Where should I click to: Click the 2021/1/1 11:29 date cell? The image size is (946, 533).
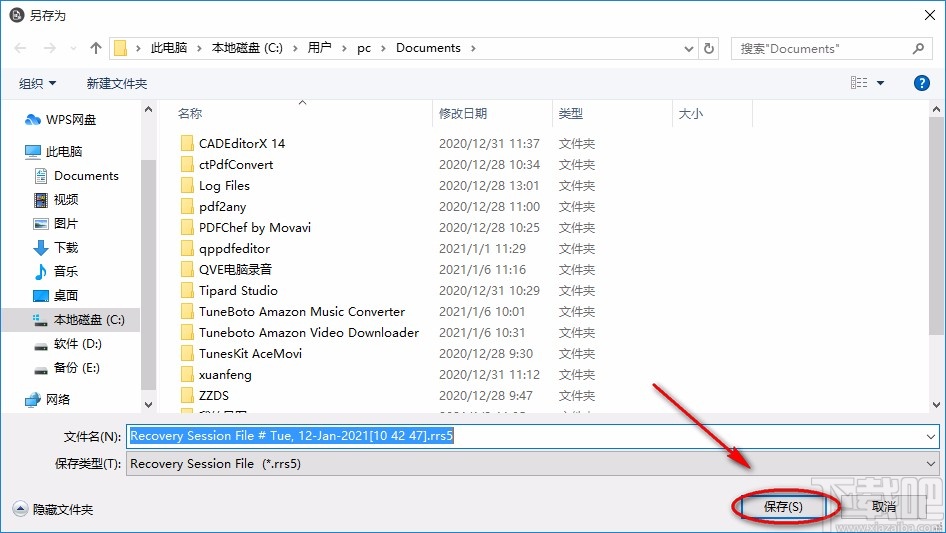[483, 249]
